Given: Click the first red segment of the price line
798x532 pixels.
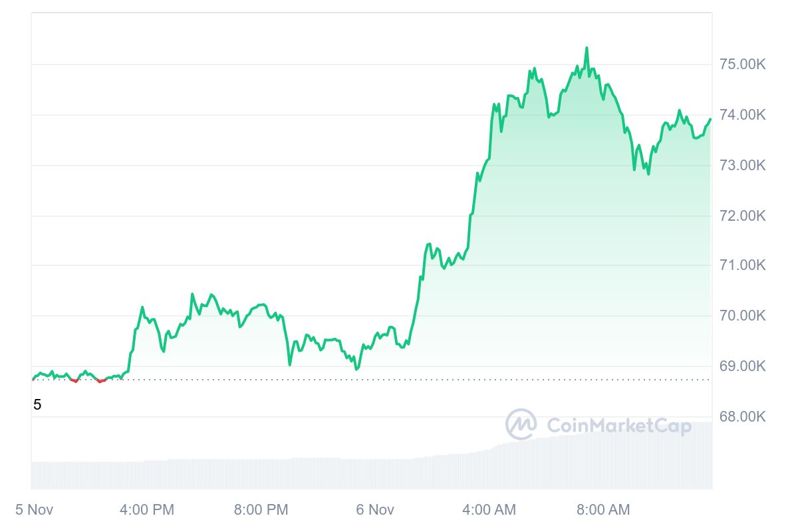Looking at the screenshot, I should coord(74,380).
